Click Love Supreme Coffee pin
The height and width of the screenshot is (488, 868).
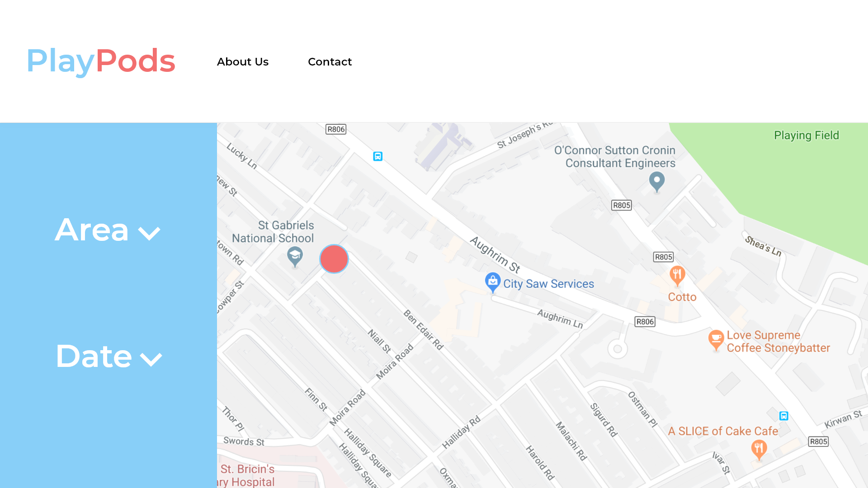716,340
